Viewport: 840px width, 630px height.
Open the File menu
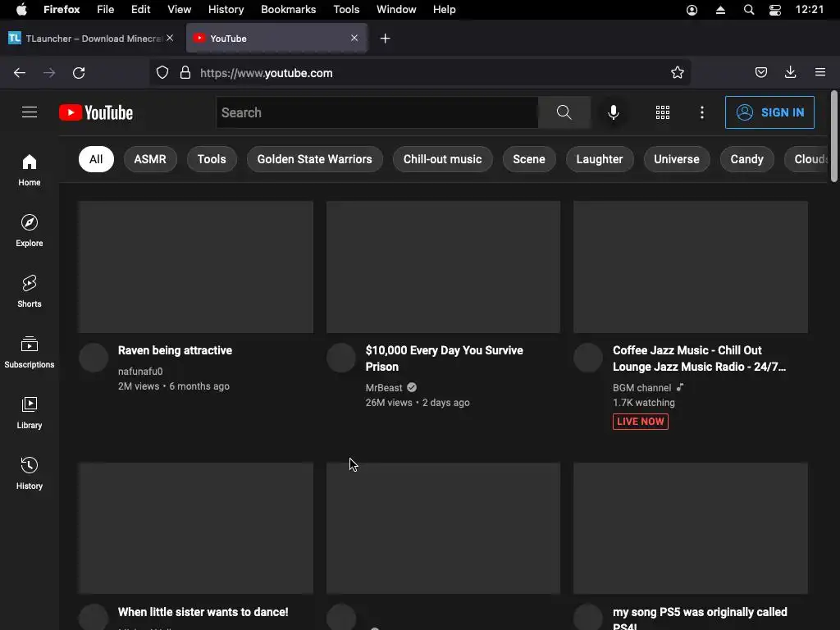105,10
